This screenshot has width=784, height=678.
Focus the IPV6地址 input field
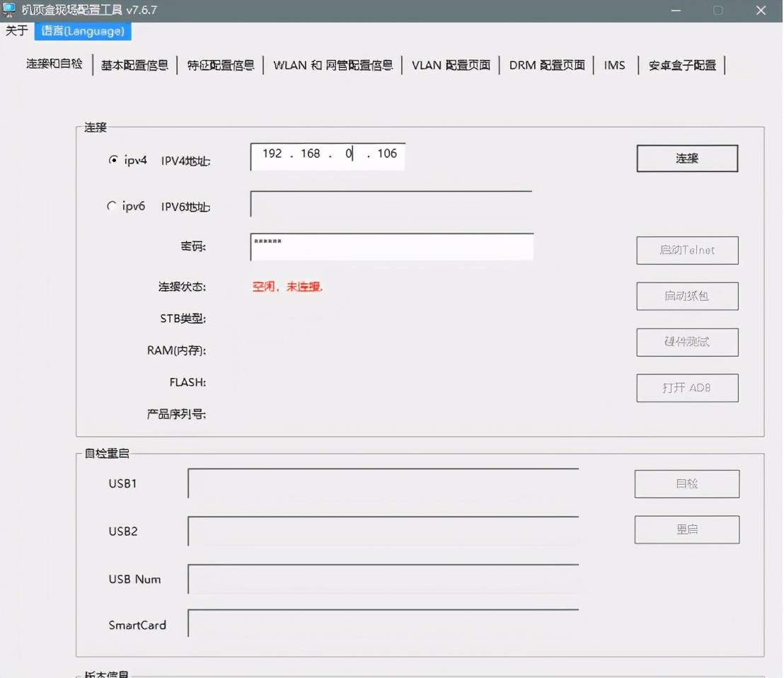tap(391, 204)
